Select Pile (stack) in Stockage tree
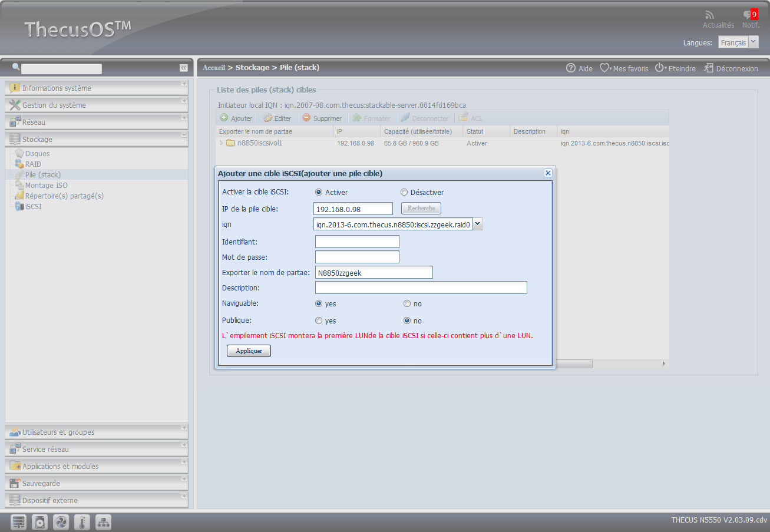 (42, 175)
